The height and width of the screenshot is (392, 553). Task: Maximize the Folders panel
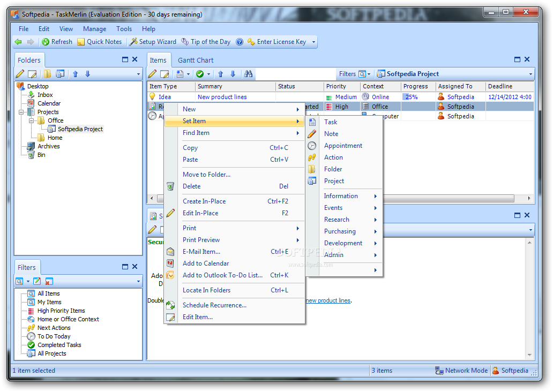coord(125,59)
